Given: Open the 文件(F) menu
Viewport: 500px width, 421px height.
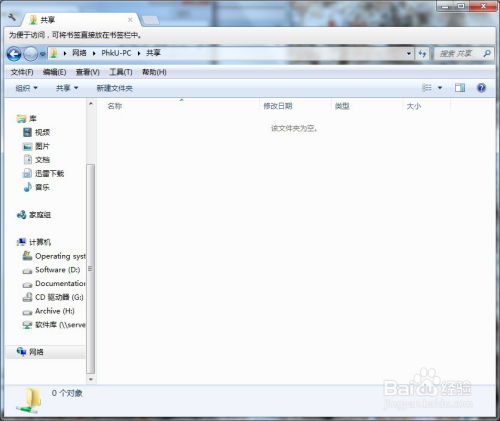Looking at the screenshot, I should (22, 72).
